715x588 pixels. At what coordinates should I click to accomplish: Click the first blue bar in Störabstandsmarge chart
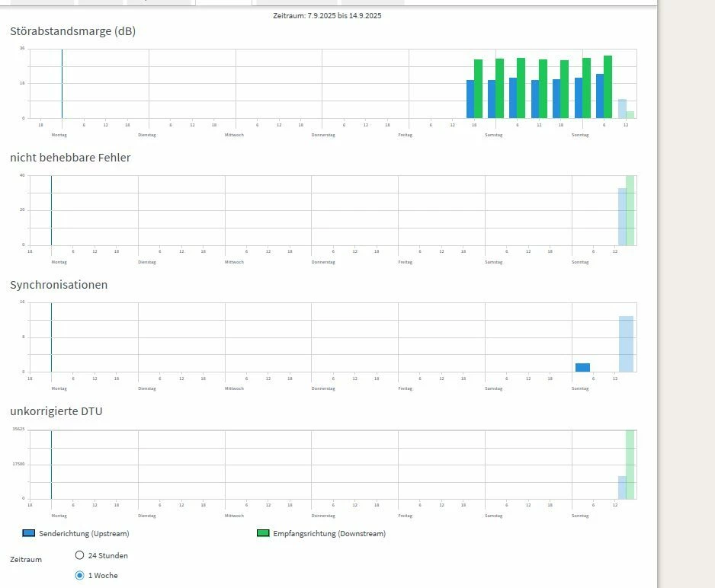470,99
